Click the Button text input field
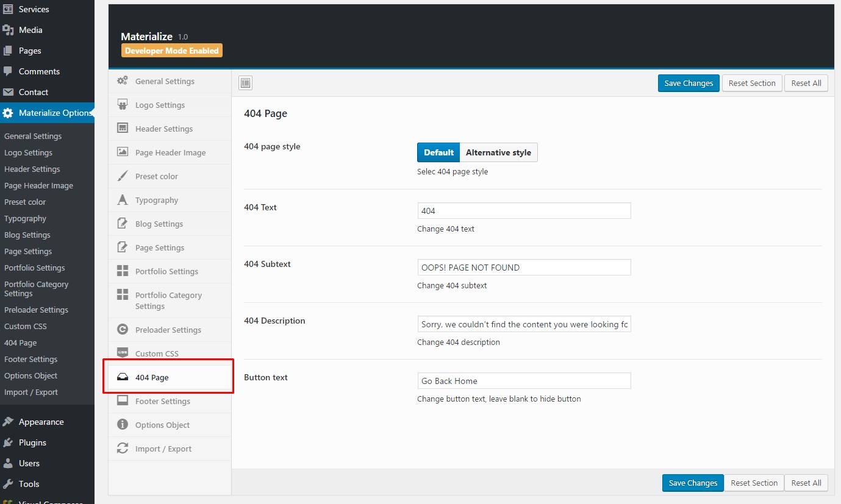Viewport: 841px width, 504px height. click(x=524, y=381)
